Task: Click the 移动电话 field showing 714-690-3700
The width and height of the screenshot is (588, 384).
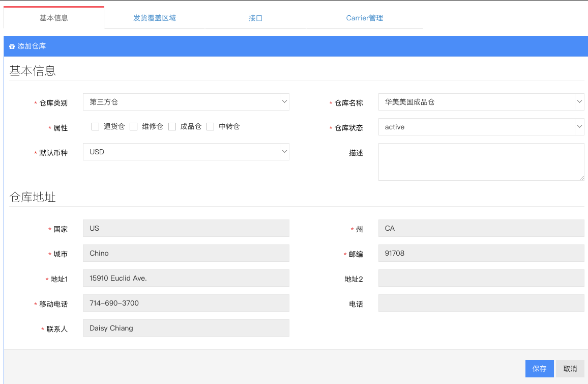Action: (186, 303)
